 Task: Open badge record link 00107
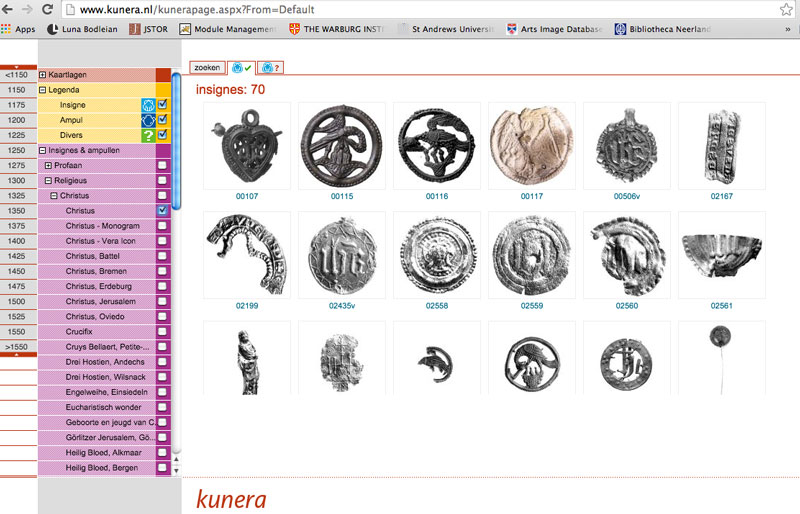(246, 196)
